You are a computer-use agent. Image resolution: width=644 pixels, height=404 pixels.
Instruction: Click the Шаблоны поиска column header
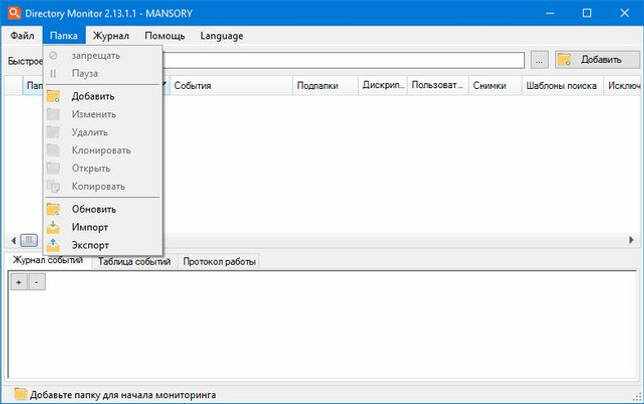(562, 85)
